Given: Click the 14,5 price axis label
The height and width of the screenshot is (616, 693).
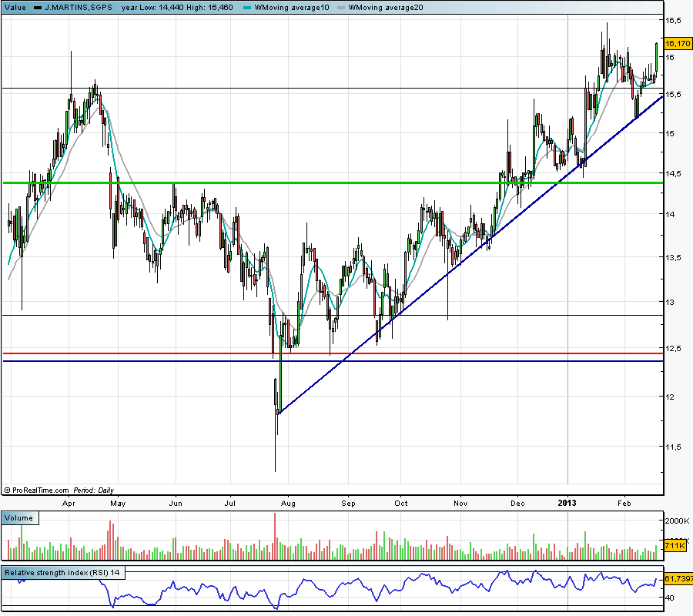Looking at the screenshot, I should 674,174.
